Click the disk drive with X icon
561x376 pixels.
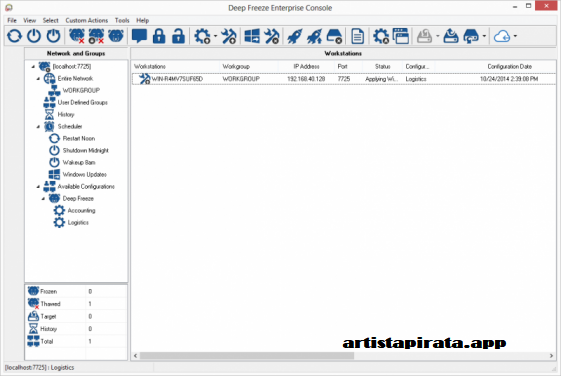click(x=335, y=36)
